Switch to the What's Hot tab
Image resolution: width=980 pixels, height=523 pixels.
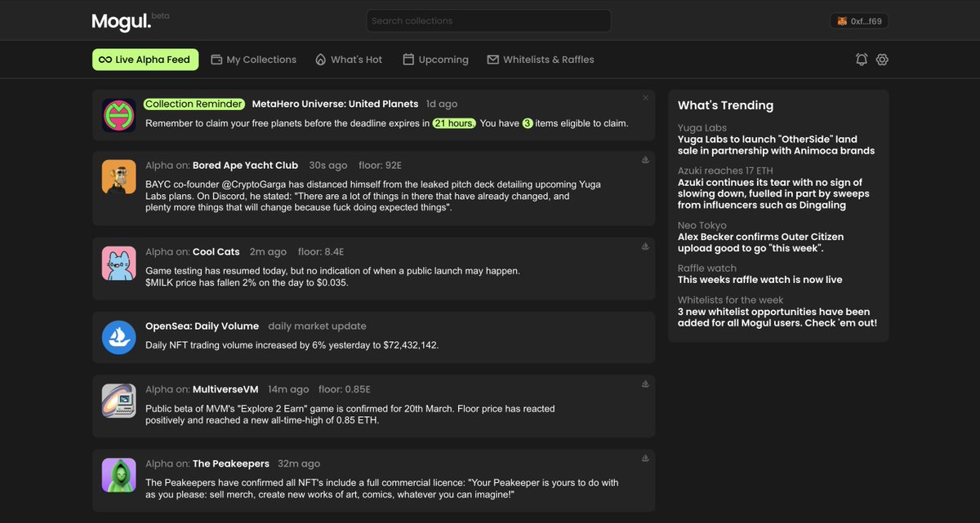click(349, 60)
